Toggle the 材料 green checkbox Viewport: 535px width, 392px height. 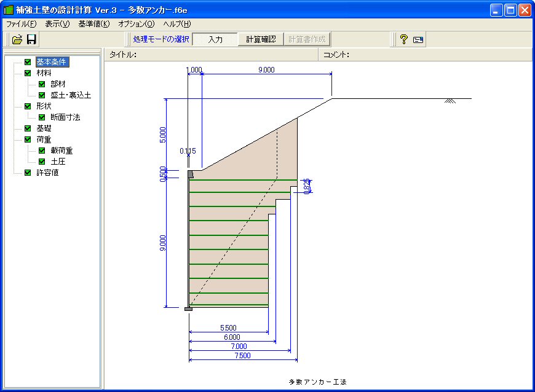coord(28,73)
